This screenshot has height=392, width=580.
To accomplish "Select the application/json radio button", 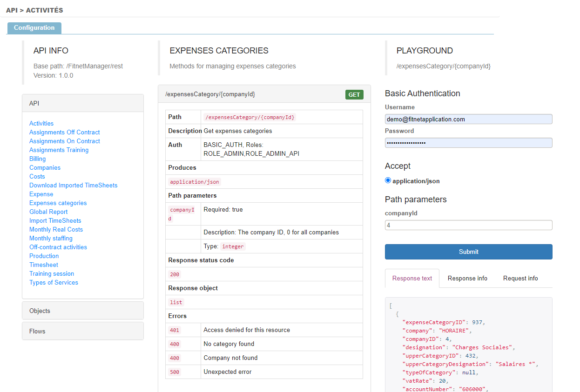I will pos(388,181).
